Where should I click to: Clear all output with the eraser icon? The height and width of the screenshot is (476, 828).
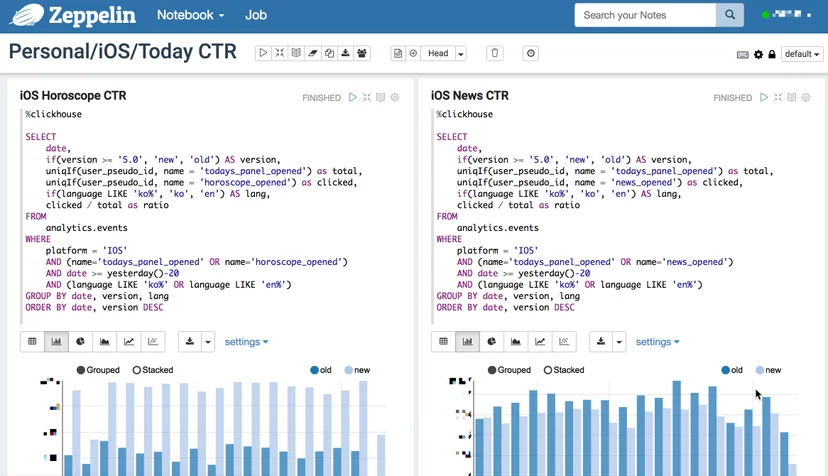(313, 53)
